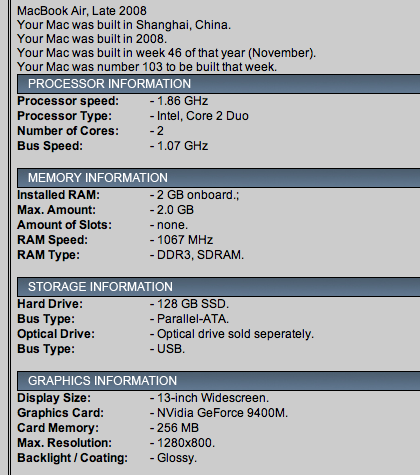This screenshot has height=475, width=420.
Task: Click the 'Graphics Card:' label
Action: click(61, 413)
